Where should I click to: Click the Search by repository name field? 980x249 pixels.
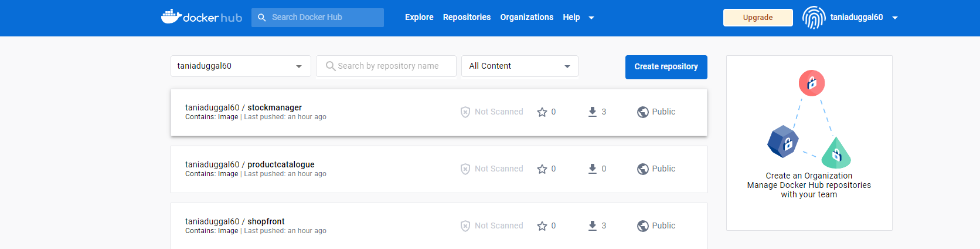[386, 66]
